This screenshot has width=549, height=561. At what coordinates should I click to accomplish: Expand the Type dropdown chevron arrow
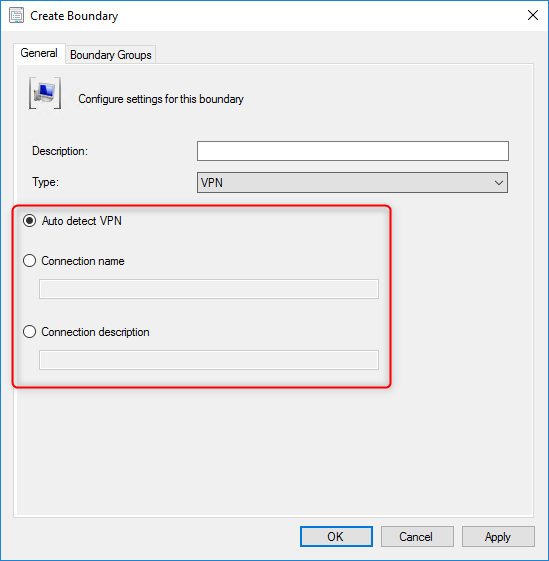coord(499,183)
